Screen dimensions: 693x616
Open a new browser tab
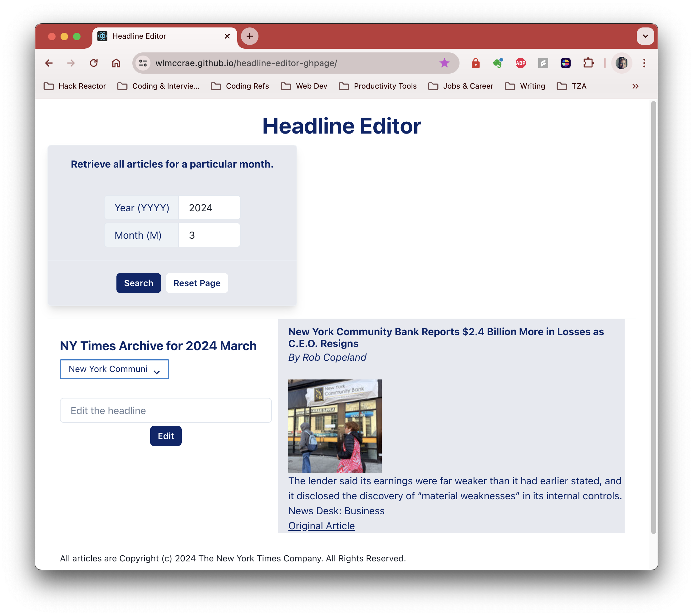tap(249, 36)
